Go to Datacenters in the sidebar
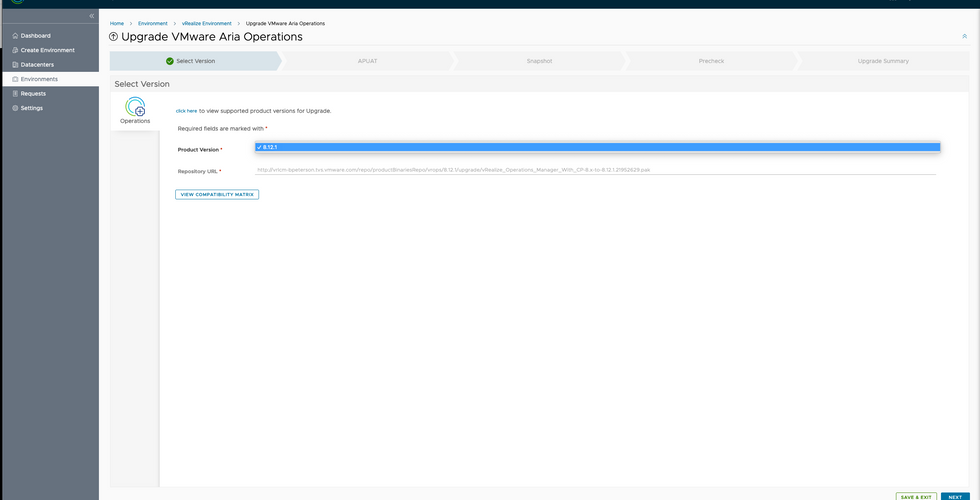The image size is (980, 500). [x=37, y=64]
